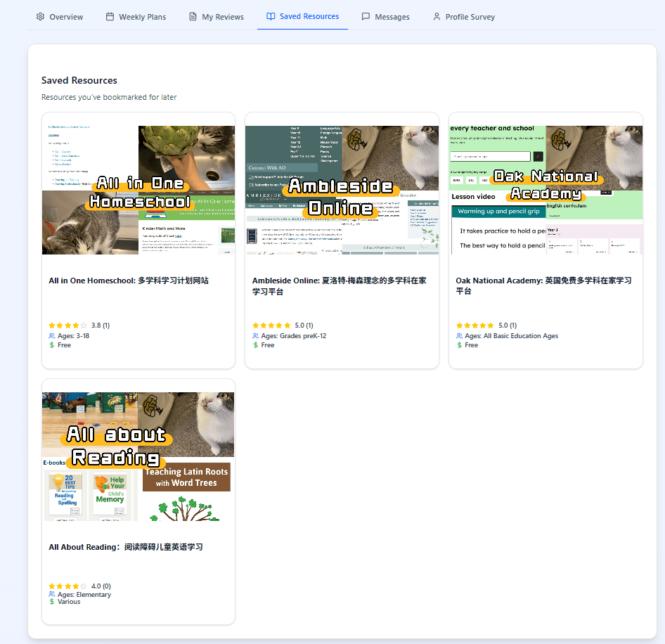Click dollar icon on Oak National Academy card
This screenshot has width=665, height=644.
[460, 345]
